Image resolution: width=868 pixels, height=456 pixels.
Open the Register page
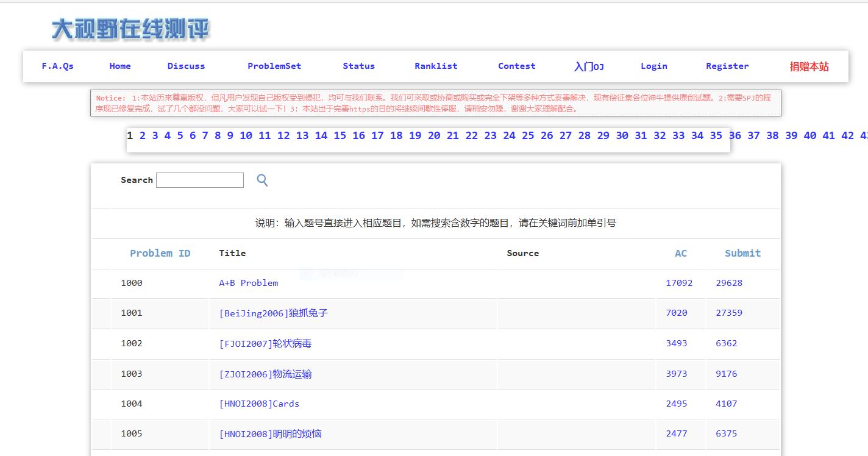tap(727, 66)
